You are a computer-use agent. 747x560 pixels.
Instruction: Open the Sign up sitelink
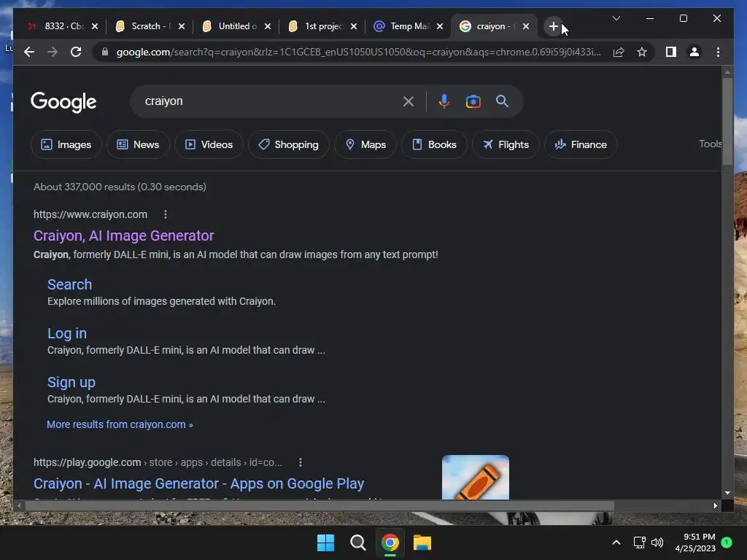[x=71, y=382]
